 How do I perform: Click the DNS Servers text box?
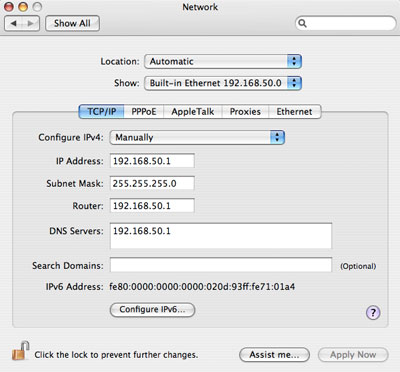point(221,236)
